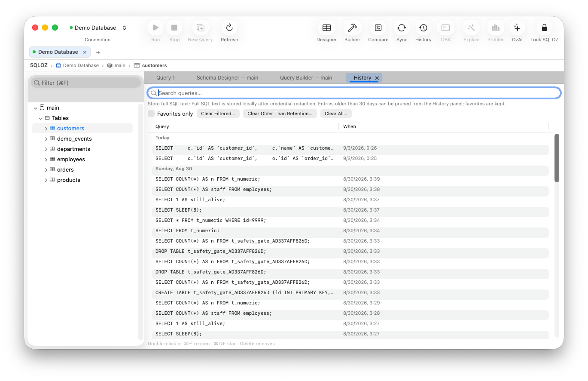Open History via the clock icon

(x=423, y=28)
